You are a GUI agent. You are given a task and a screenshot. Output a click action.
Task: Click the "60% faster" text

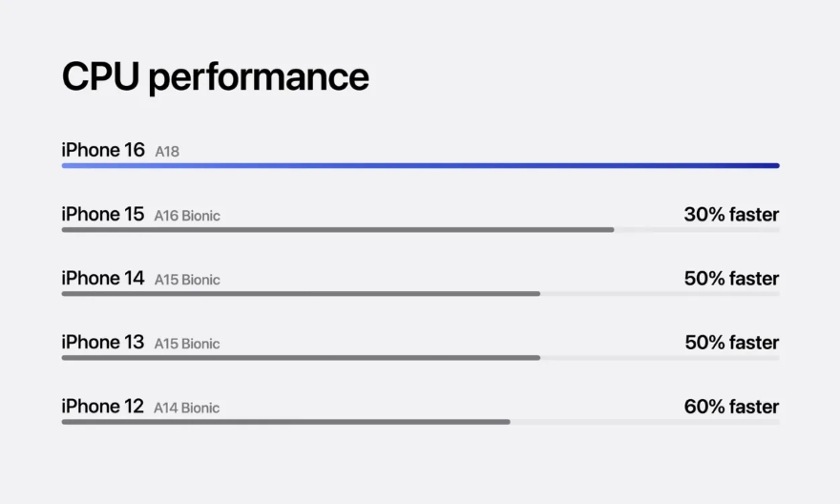click(x=731, y=407)
